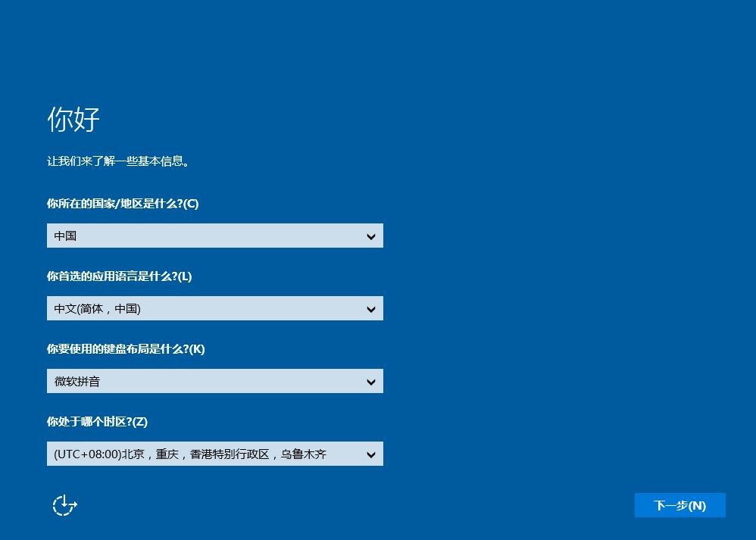
Task: Click the Ease of Access icon
Action: [x=64, y=504]
